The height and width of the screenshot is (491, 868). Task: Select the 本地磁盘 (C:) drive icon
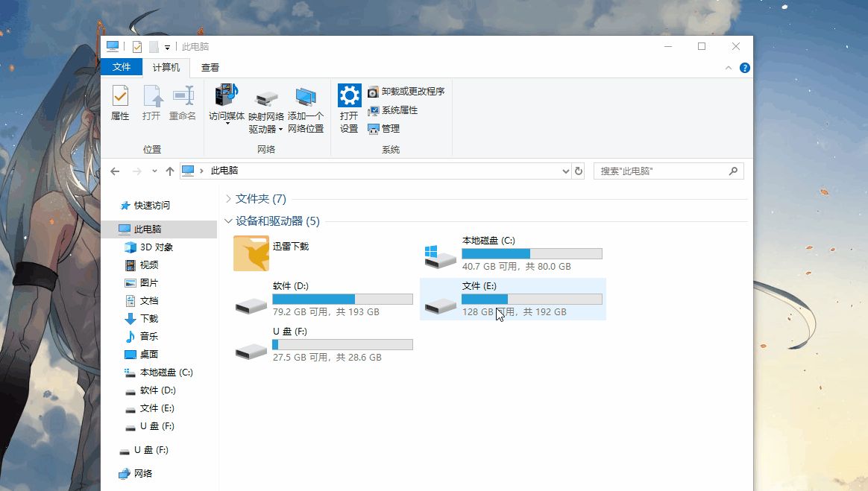(440, 256)
